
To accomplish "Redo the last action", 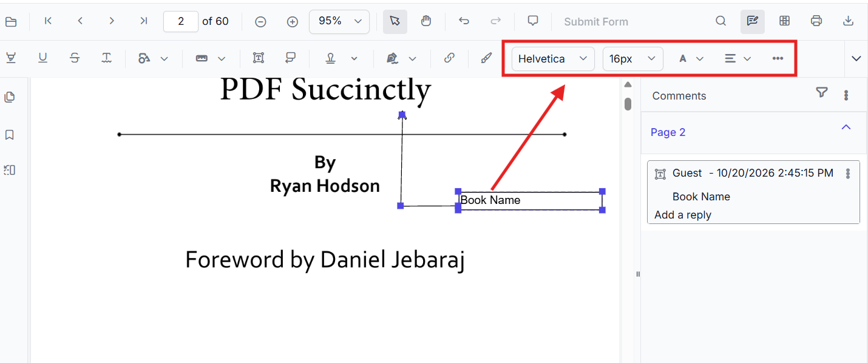I will tap(496, 21).
